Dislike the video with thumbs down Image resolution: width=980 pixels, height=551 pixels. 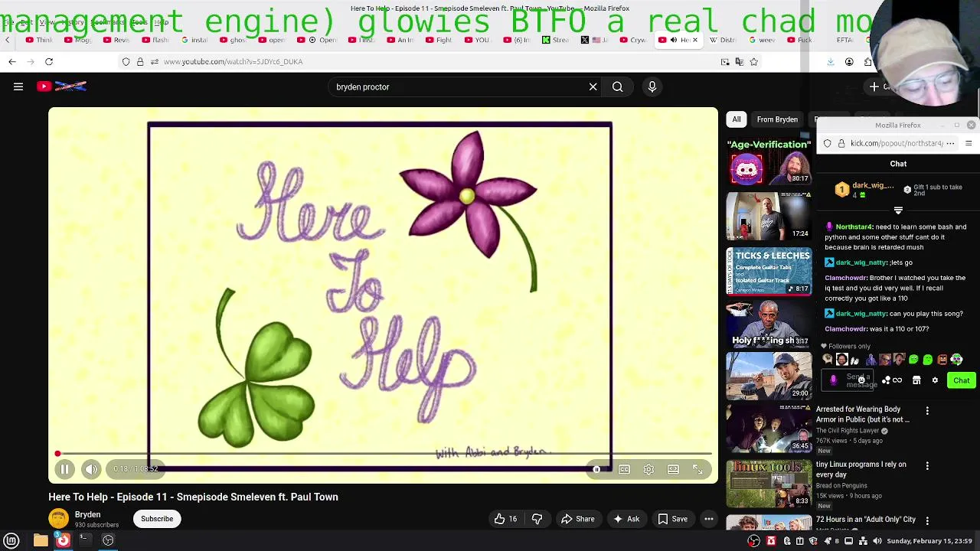click(x=537, y=519)
